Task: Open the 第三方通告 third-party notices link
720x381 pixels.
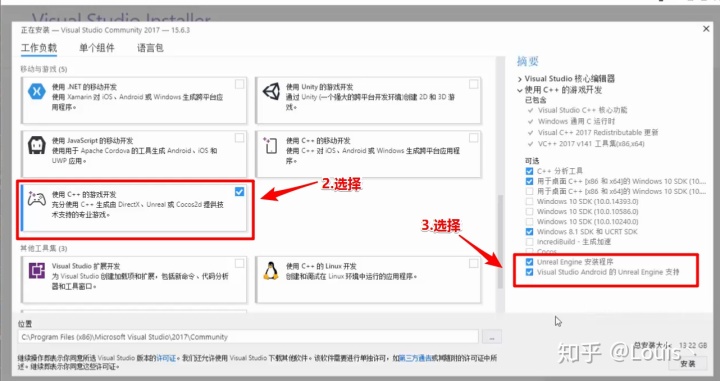Action: 416,358
